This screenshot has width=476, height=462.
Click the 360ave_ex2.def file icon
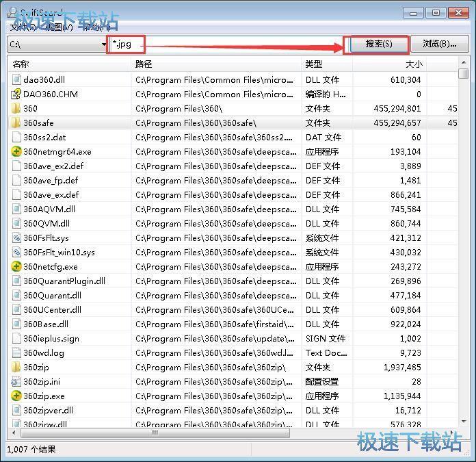(x=16, y=166)
